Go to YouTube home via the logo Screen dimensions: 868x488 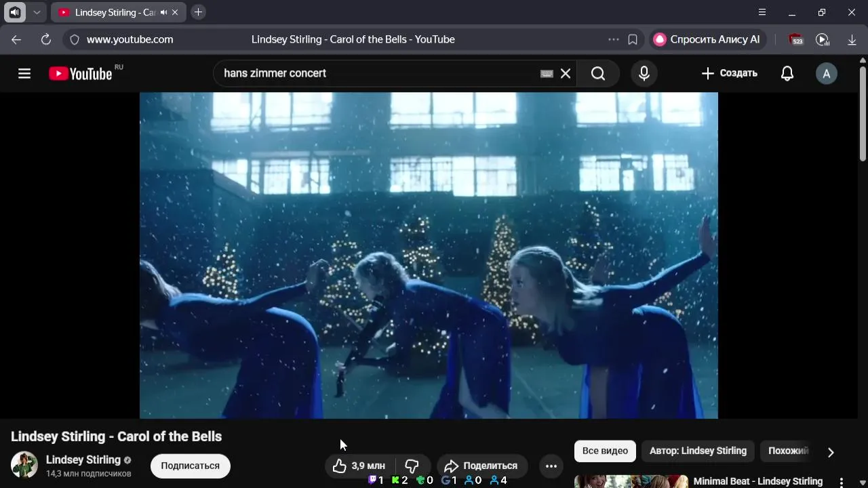coord(80,73)
